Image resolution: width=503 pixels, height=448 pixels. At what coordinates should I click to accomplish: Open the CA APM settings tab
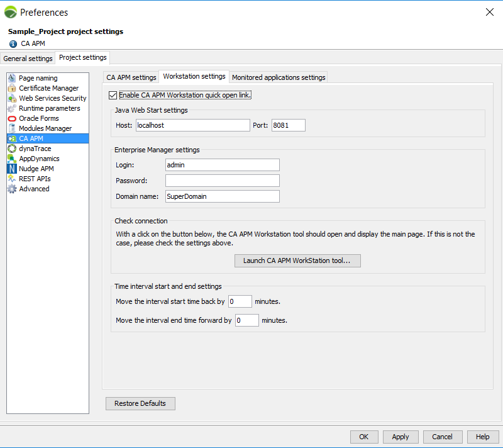click(x=131, y=77)
